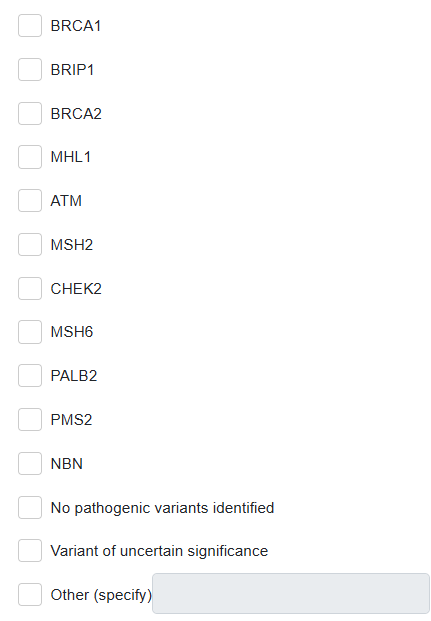Screen dimensions: 431x621
Task: Click the CHEK2 label text
Action: (x=76, y=289)
